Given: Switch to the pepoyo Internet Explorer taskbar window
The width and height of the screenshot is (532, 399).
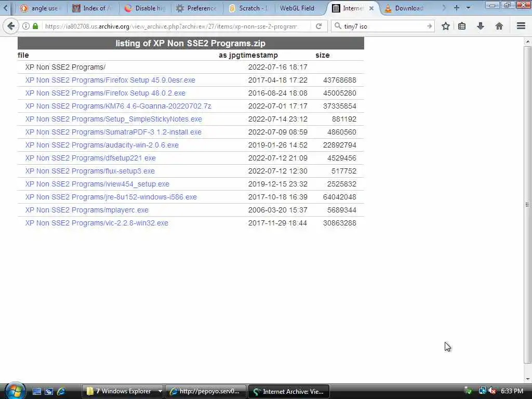Looking at the screenshot, I should click(x=206, y=391).
